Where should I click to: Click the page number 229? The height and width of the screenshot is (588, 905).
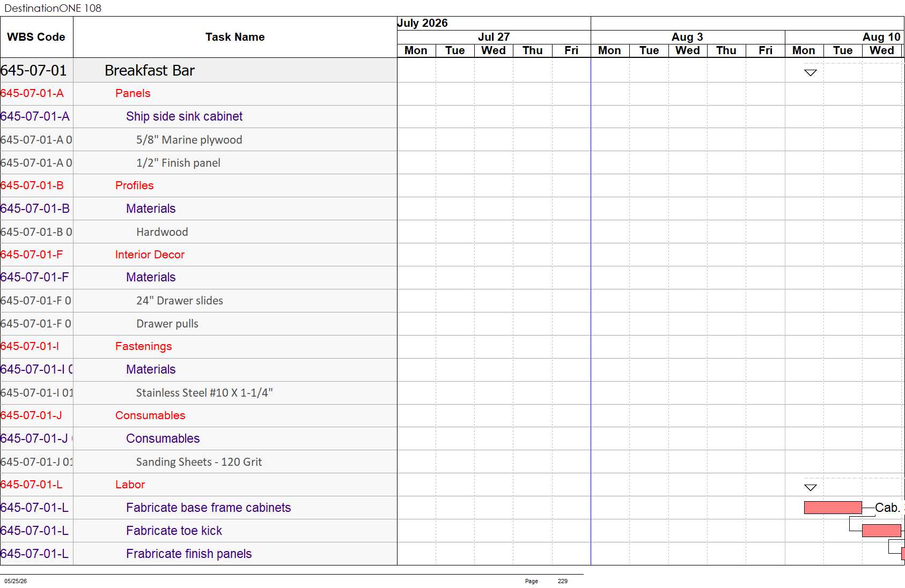(562, 581)
